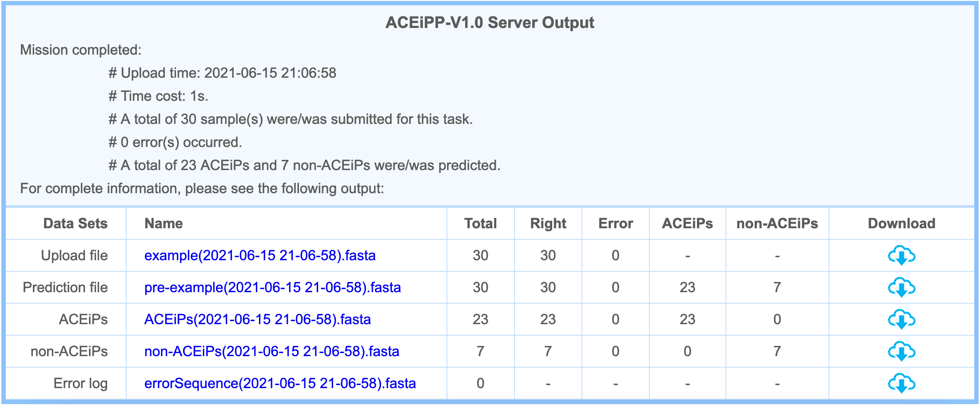Viewport: 980px width, 405px height.
Task: Click the 'Error' column header
Action: [x=616, y=223]
